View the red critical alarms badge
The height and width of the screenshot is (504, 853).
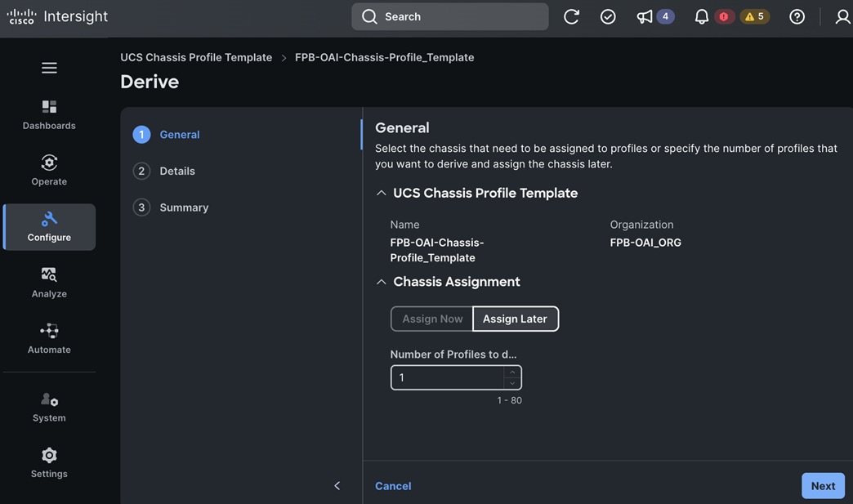724,17
